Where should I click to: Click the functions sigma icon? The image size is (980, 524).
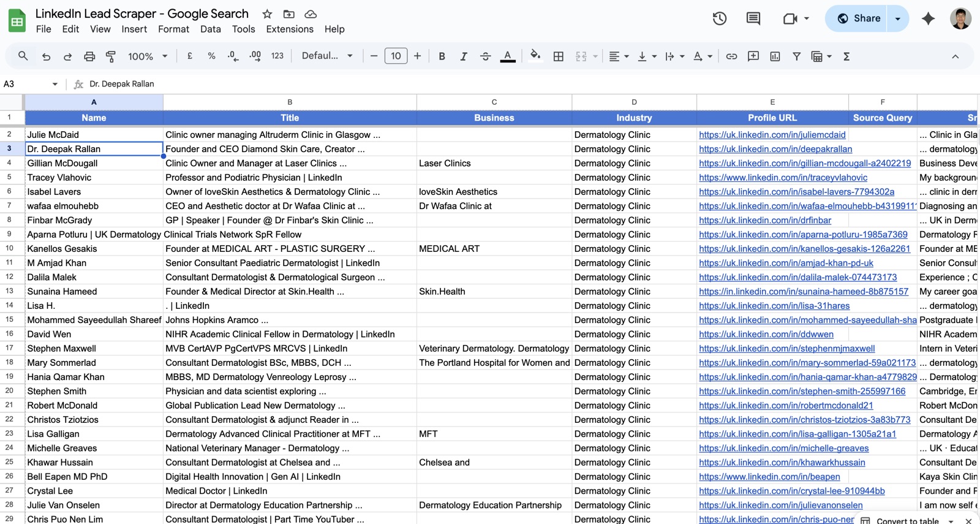846,56
